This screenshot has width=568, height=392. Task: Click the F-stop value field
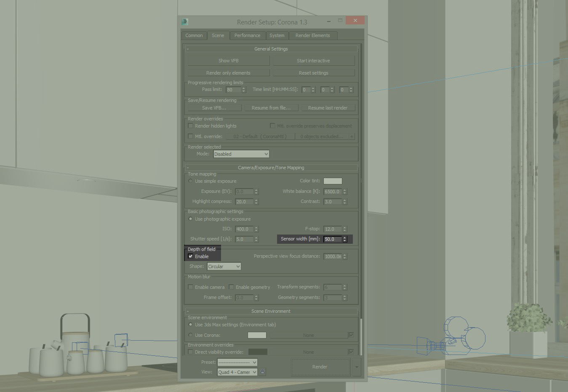tap(333, 229)
